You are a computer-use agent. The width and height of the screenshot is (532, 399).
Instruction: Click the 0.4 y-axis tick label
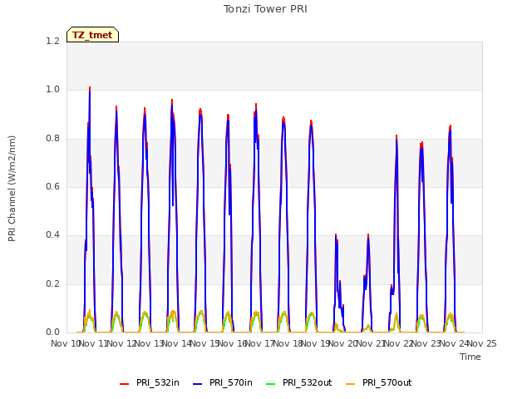(52, 234)
